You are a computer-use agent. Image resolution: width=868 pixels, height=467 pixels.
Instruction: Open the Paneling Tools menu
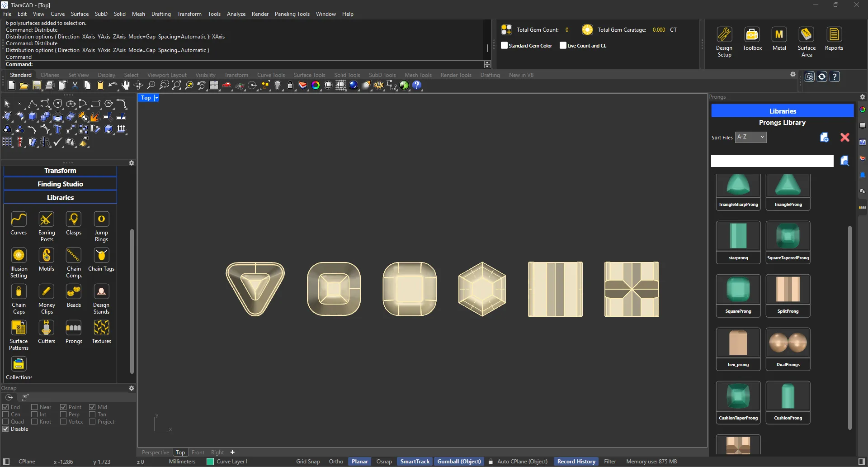(x=292, y=14)
